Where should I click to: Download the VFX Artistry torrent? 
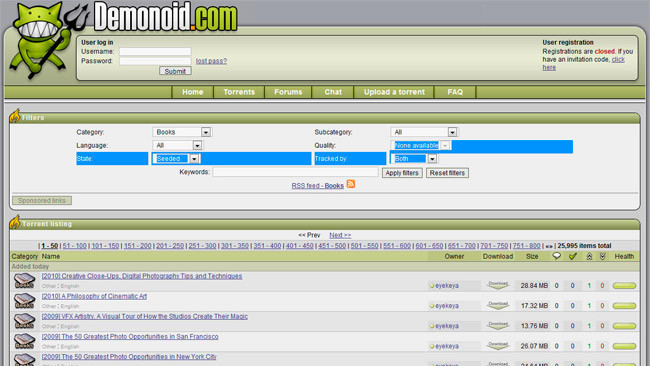(x=498, y=325)
